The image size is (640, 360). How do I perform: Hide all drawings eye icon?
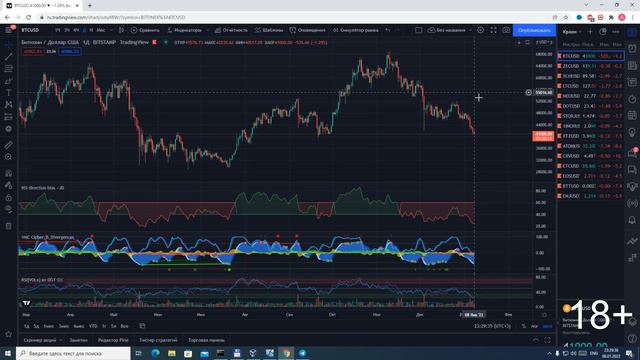pos(8,209)
